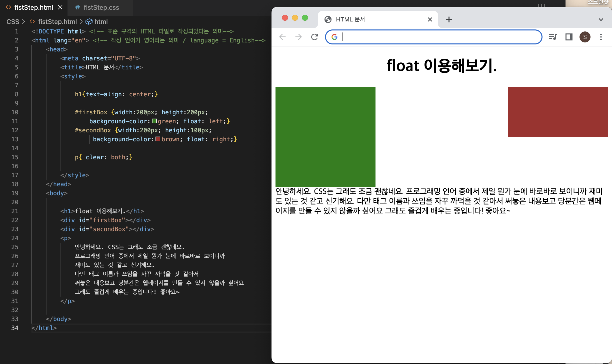This screenshot has width=612, height=364.
Task: Close the fistStep.html editor tab
Action: pos(60,7)
